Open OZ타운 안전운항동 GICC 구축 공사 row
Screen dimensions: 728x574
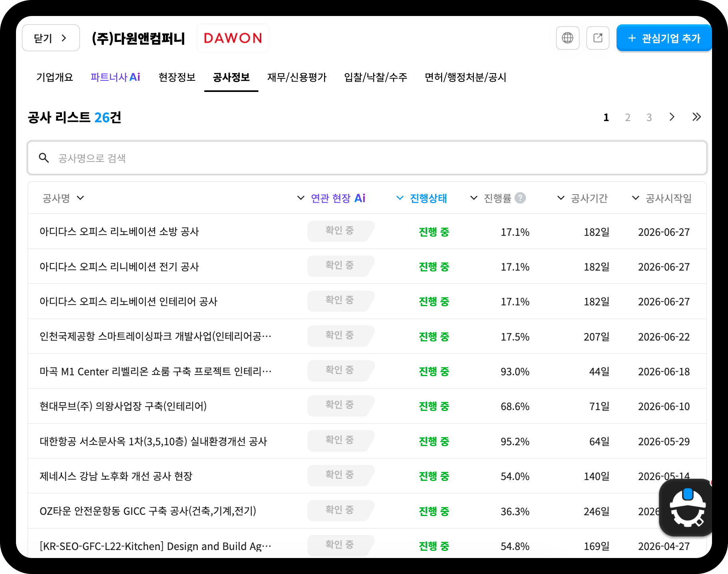tap(367, 511)
